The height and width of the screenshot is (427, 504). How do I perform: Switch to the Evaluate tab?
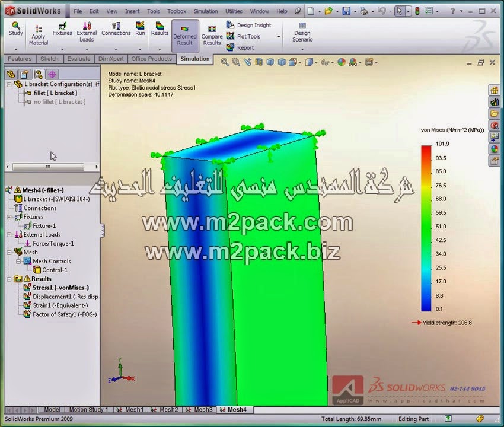(79, 59)
